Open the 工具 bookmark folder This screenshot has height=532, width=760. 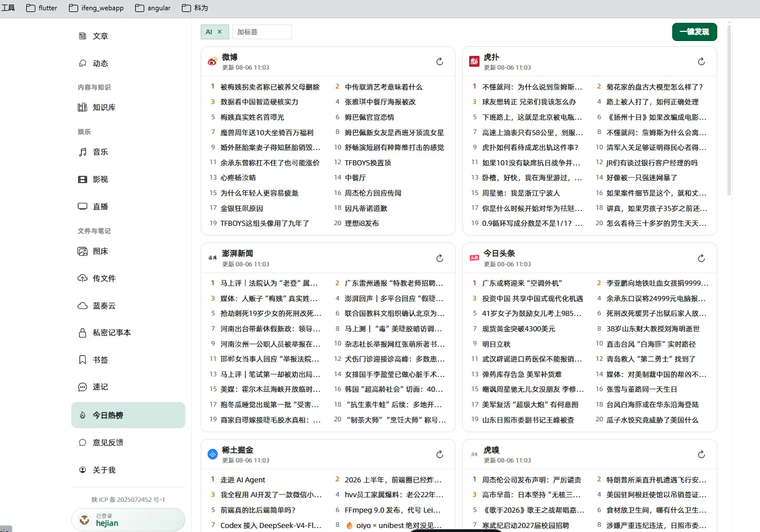pos(8,8)
